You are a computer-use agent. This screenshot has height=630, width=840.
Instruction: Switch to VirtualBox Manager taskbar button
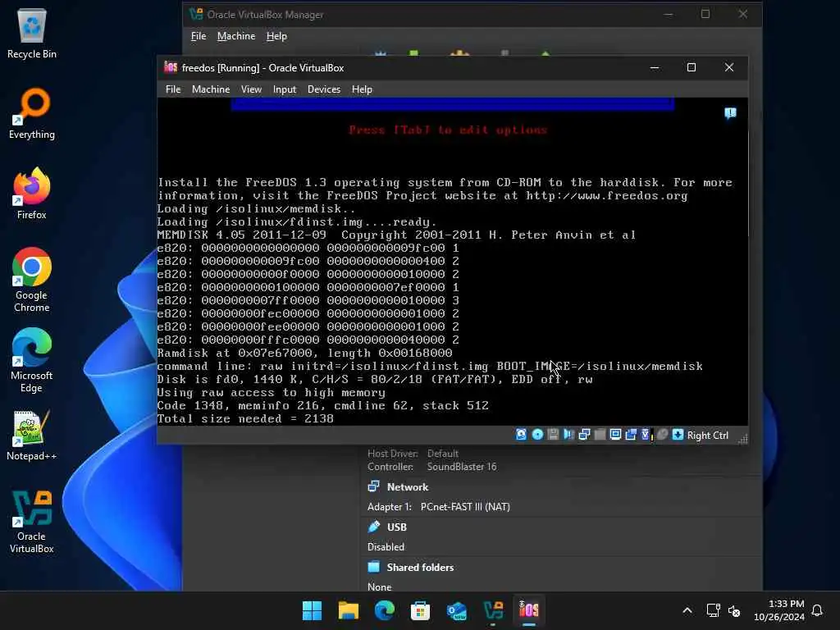[493, 610]
